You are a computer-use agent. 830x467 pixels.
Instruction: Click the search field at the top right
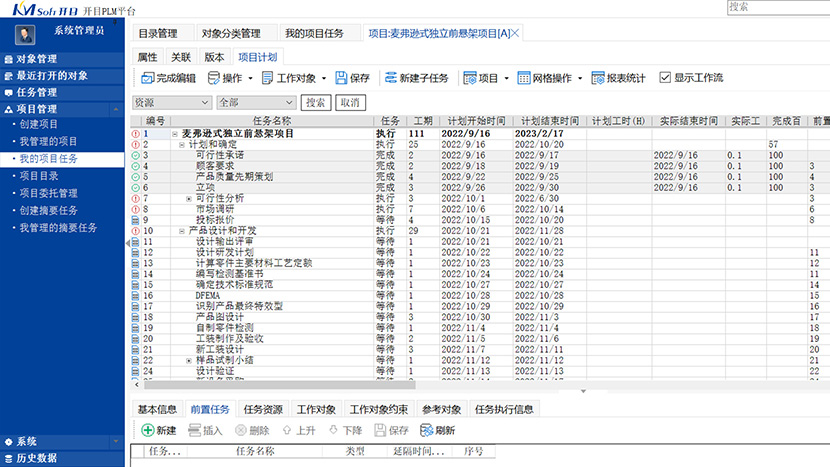(778, 7)
